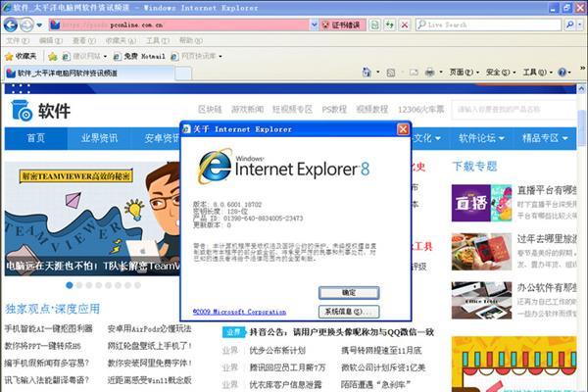Screen dimensions: 588x392
Task: Click the site product search field
Action: [514, 110]
